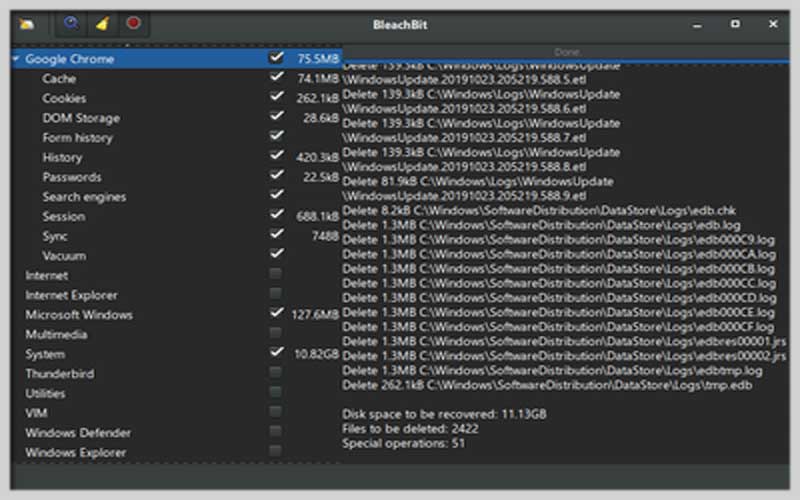Enable the Windows Defender checkbox
Image resolution: width=800 pixels, height=500 pixels.
[276, 431]
